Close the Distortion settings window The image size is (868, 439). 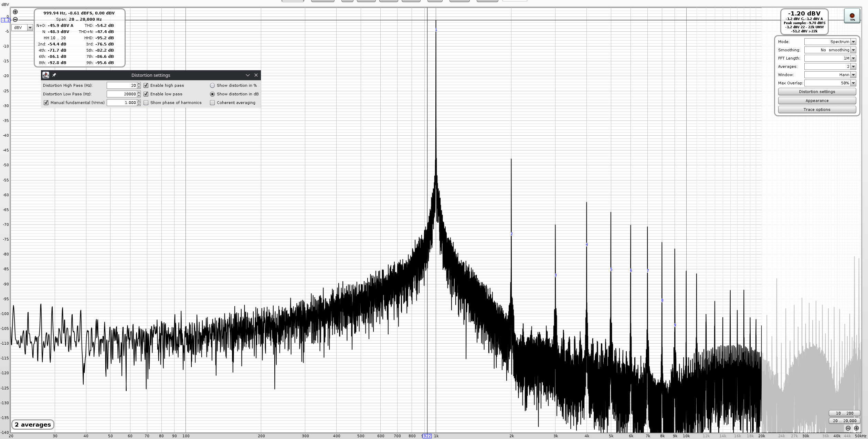[256, 75]
